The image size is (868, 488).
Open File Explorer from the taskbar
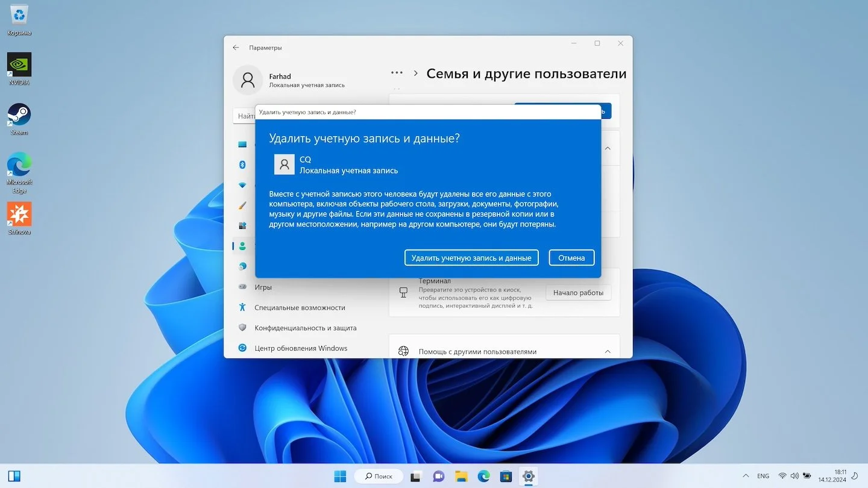coord(461,476)
